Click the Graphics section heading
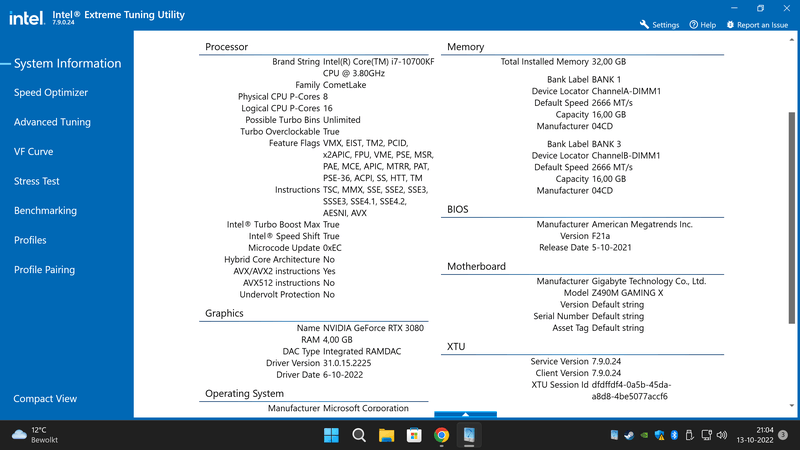 click(224, 313)
